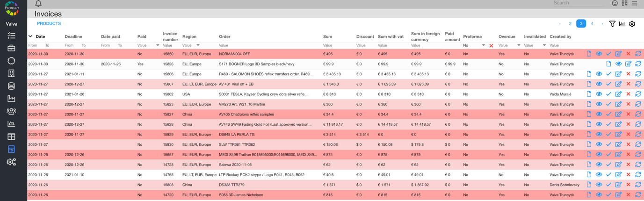The width and height of the screenshot is (644, 201).
Task: Switch to the PRODUCTS tab
Action: pyautogui.click(x=49, y=23)
